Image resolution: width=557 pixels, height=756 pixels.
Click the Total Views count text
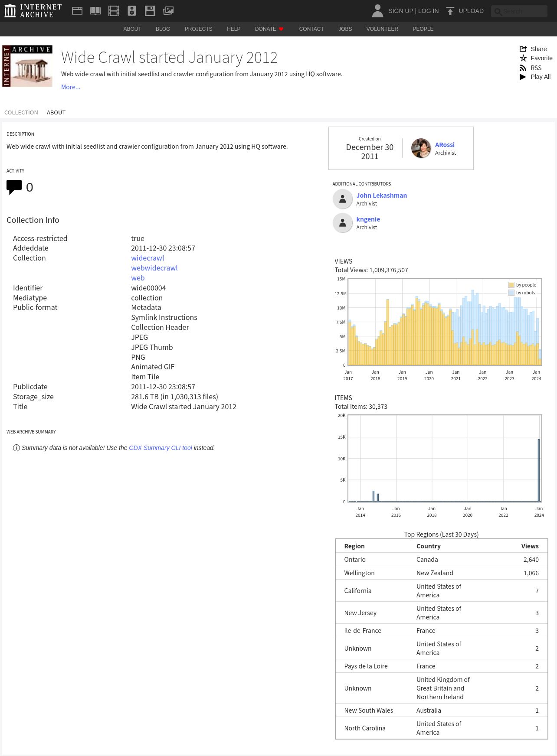[x=371, y=270]
